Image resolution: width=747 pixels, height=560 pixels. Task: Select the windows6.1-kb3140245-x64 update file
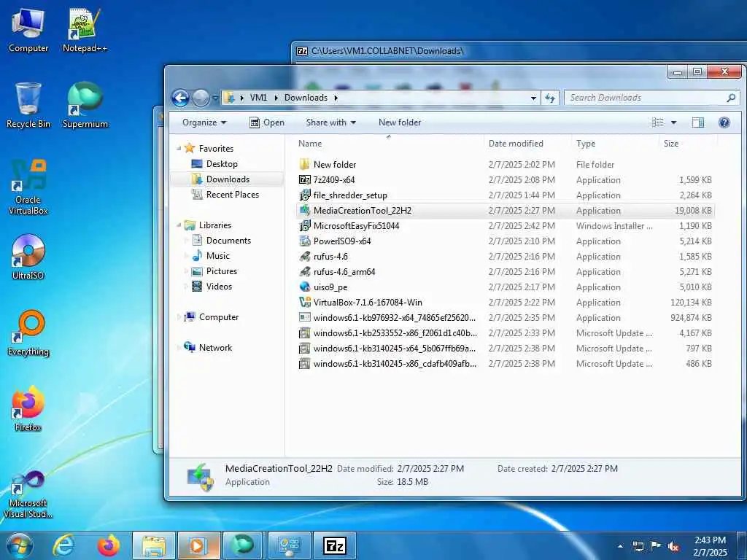505,349
